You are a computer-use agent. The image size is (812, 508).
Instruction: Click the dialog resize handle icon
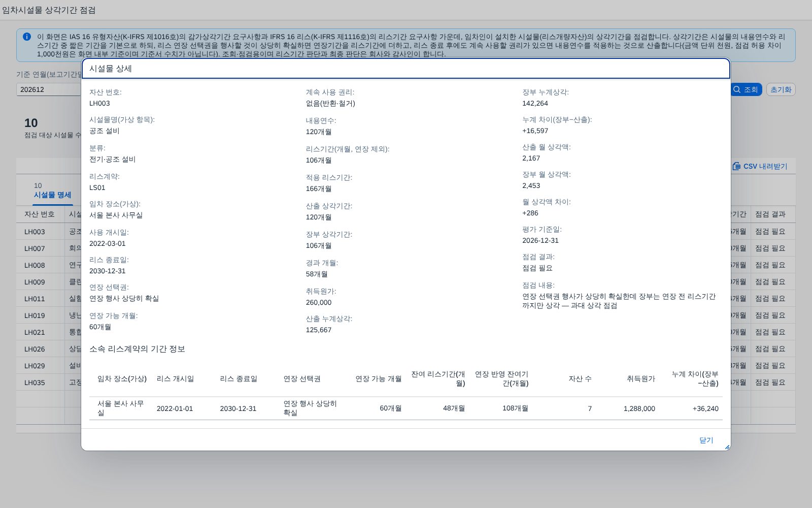coord(727,447)
